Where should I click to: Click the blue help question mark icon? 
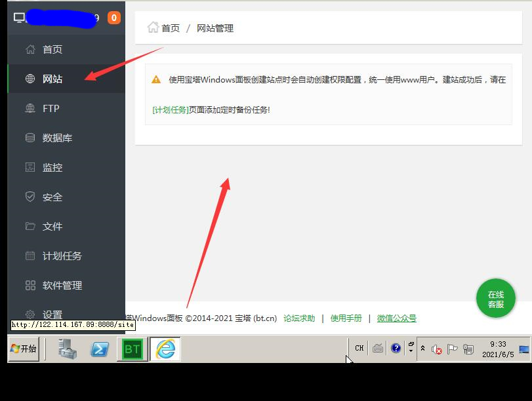pos(396,348)
